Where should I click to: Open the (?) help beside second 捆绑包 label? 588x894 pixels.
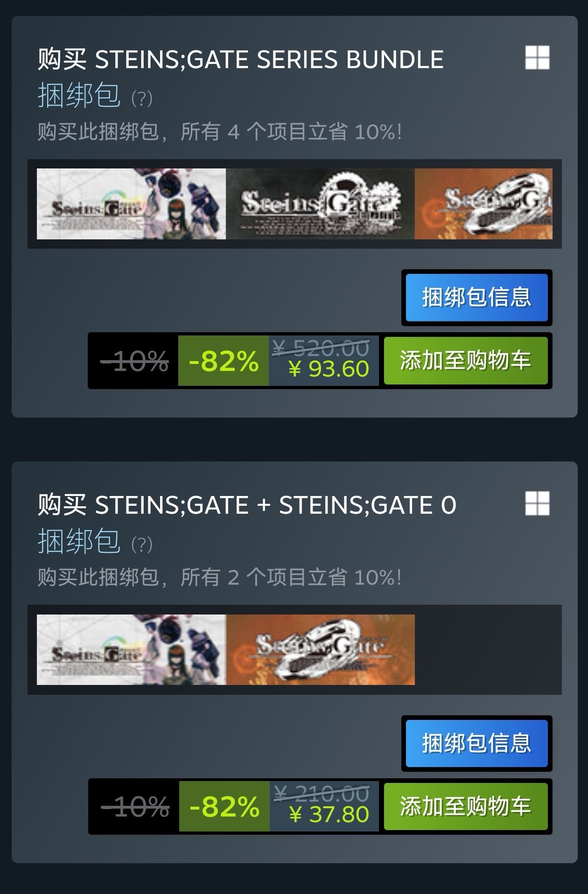point(142,544)
